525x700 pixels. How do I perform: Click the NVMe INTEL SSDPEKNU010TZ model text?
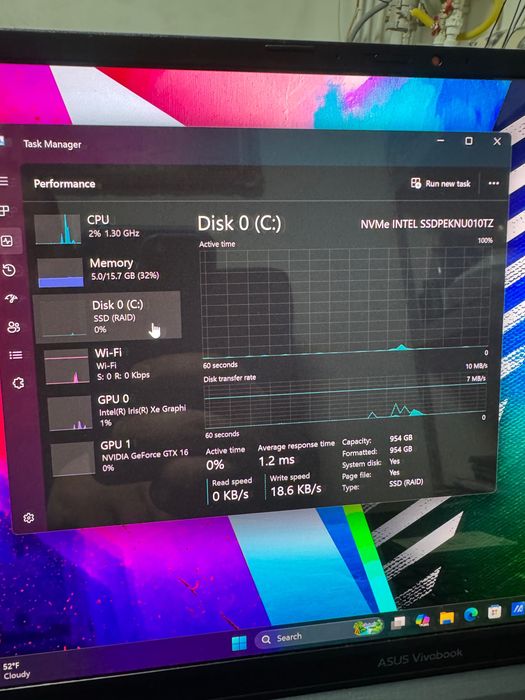pos(427,224)
